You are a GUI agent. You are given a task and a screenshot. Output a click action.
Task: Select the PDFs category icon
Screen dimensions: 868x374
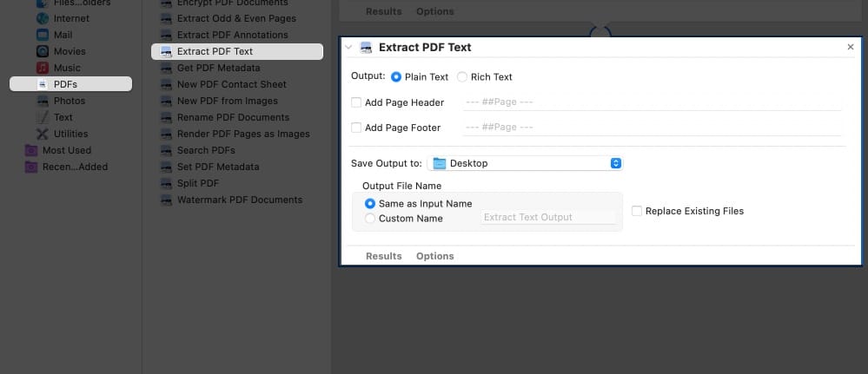pyautogui.click(x=43, y=84)
